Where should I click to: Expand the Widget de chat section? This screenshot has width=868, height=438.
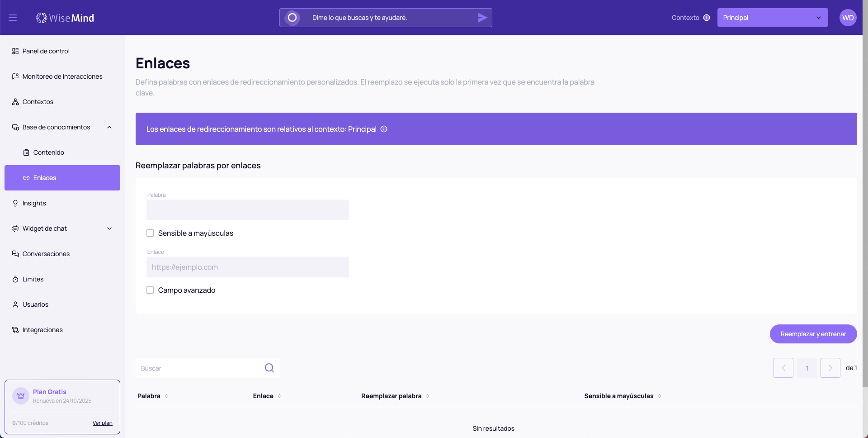(109, 229)
